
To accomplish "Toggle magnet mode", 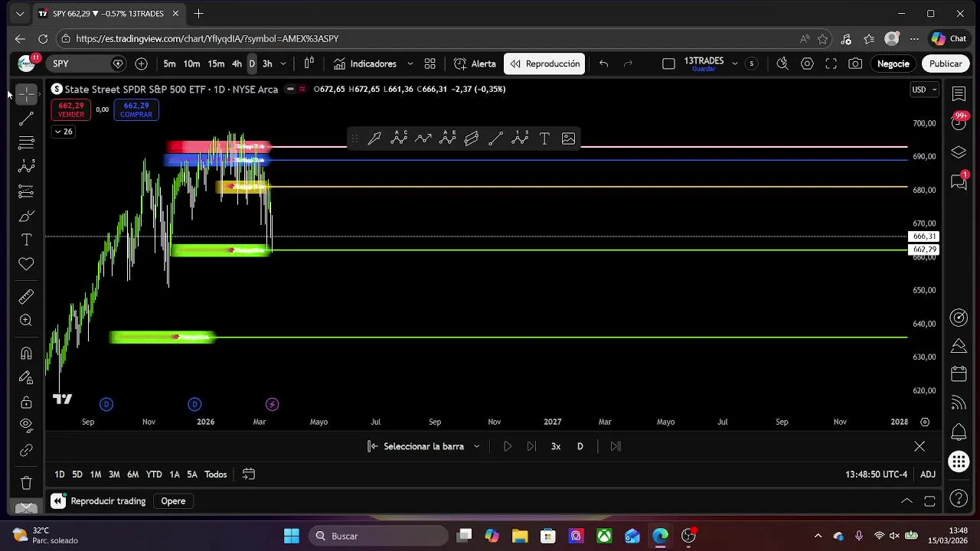I will point(26,353).
